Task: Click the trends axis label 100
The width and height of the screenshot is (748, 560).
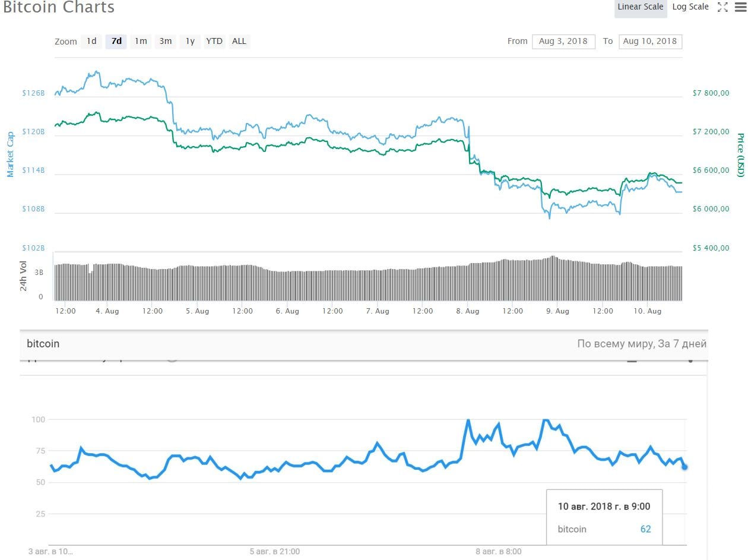Action: click(38, 419)
